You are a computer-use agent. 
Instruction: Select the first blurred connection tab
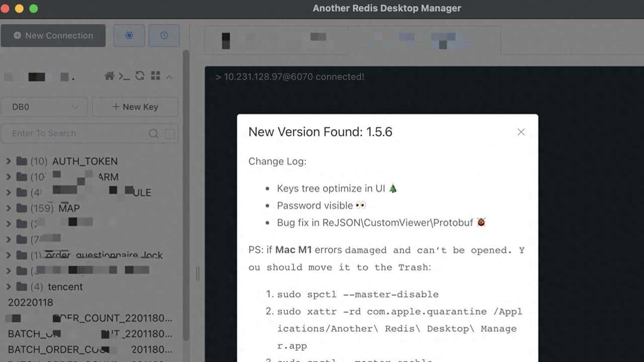coord(275,40)
